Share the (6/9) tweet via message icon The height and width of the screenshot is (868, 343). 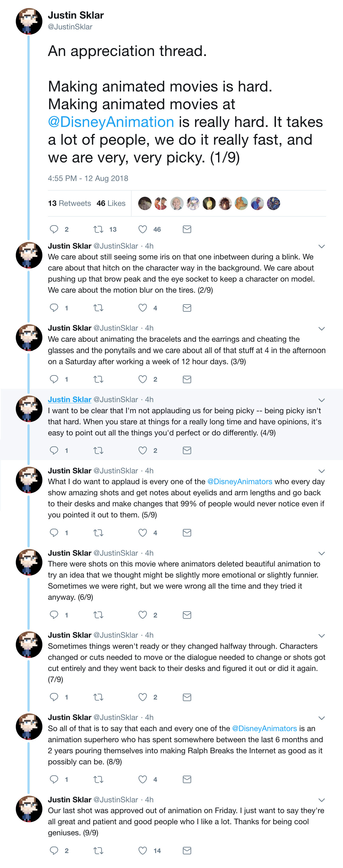point(187,615)
